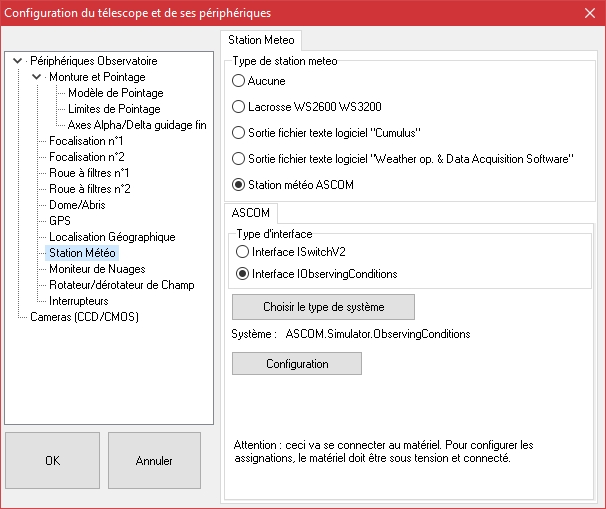This screenshot has width=606, height=509.
Task: Confirm with the OK button
Action: pos(52,461)
